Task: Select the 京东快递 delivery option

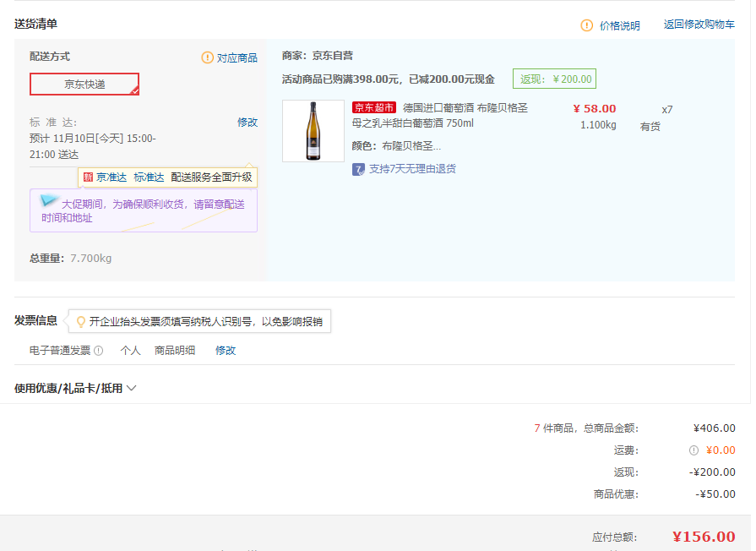Action: 84,84
